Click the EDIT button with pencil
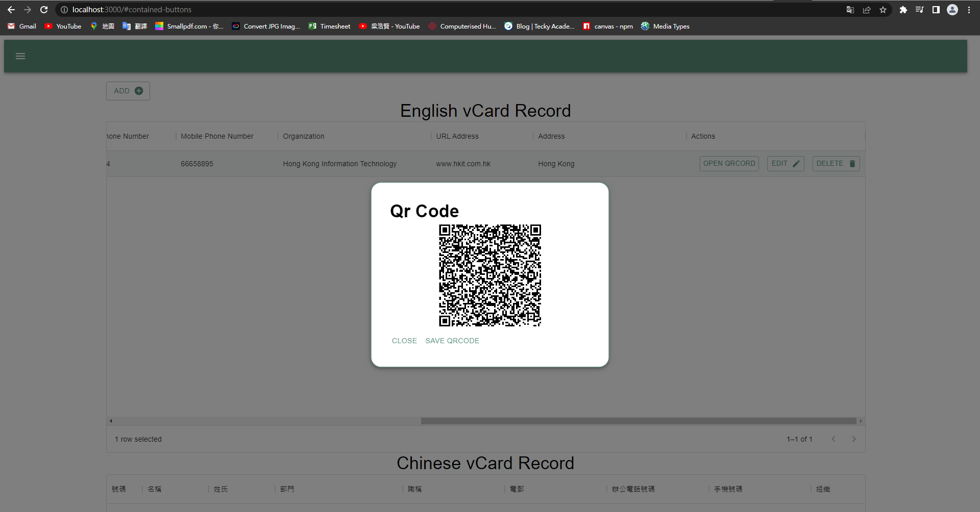The image size is (980, 512). click(786, 164)
